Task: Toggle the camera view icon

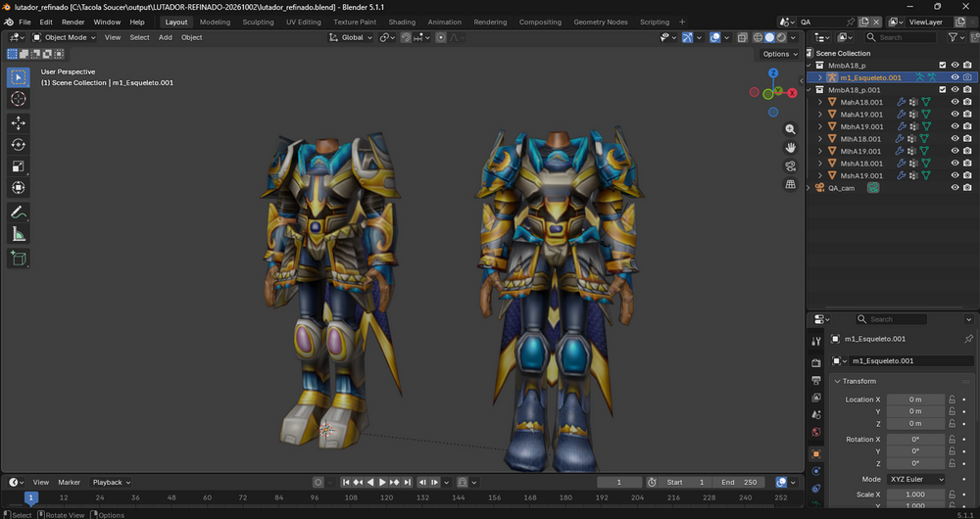Action: pos(791,166)
